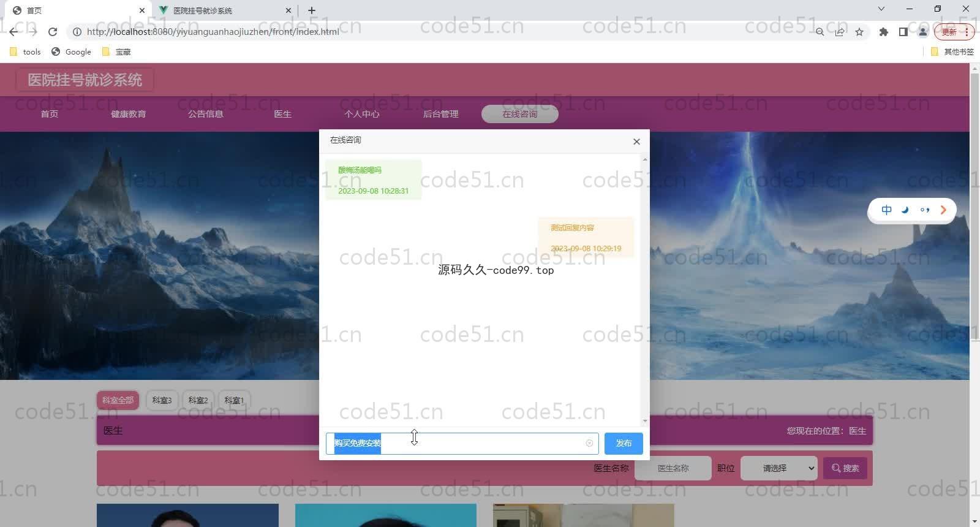Open the Google bookmark
The image size is (980, 527).
coord(71,52)
